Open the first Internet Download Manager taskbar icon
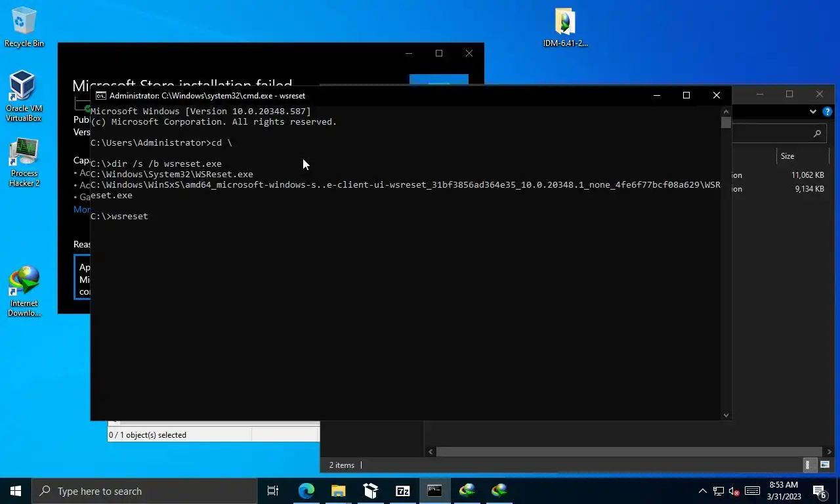 pos(467,491)
